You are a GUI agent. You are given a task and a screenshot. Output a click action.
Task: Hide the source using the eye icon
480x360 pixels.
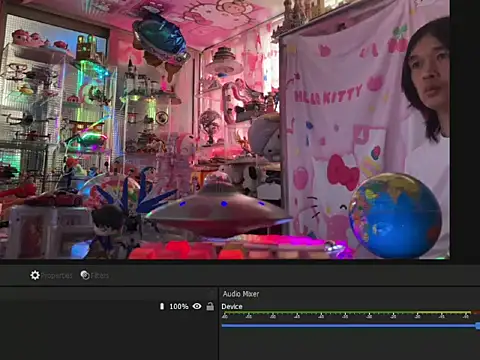tap(197, 306)
